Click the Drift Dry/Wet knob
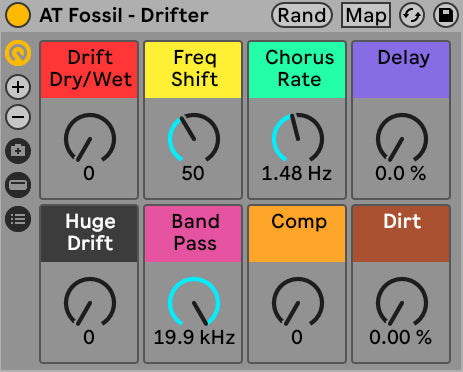 [x=90, y=138]
